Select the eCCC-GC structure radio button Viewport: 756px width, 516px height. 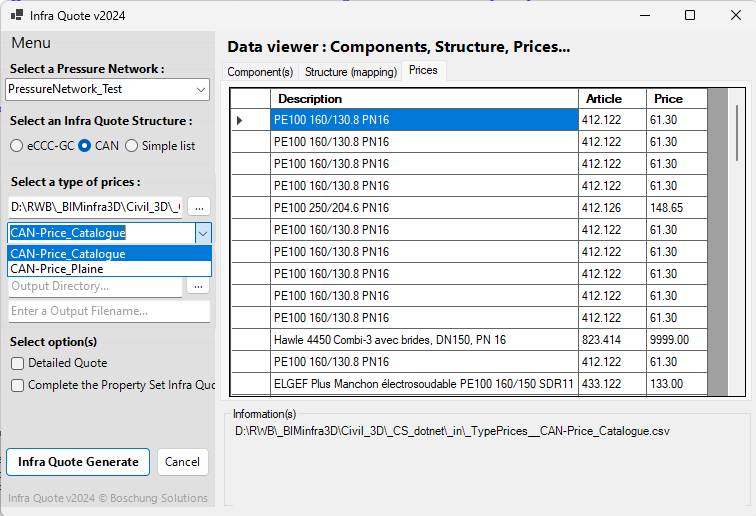17,146
